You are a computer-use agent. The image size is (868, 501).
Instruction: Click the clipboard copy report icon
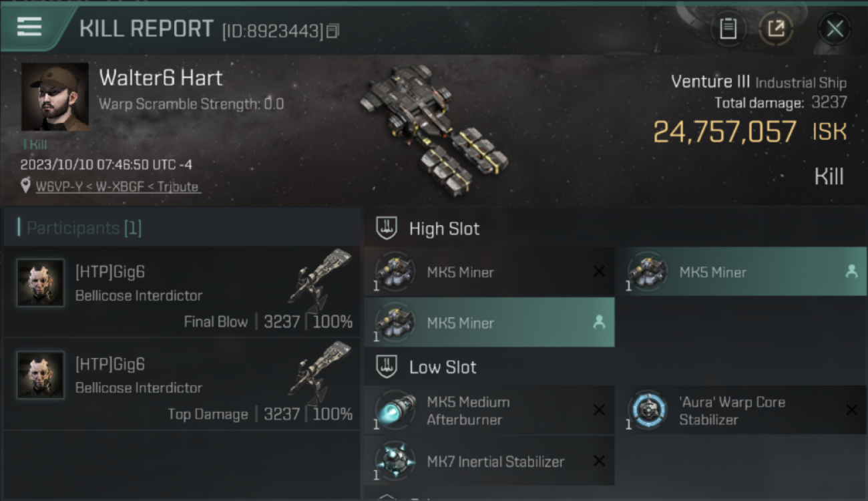(728, 28)
